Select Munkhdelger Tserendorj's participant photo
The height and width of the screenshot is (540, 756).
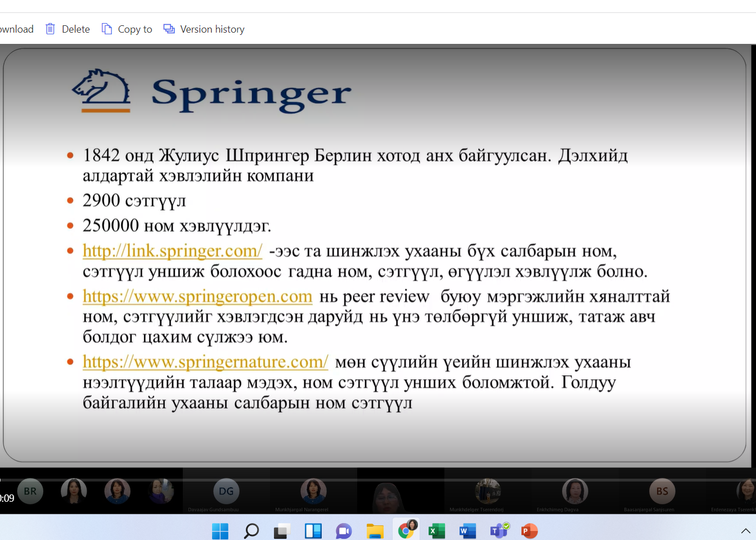click(x=488, y=491)
